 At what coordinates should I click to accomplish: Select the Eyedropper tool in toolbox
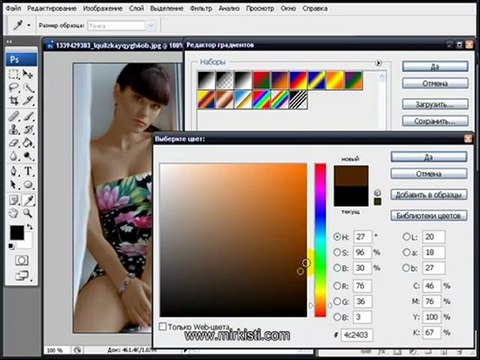tap(29, 200)
